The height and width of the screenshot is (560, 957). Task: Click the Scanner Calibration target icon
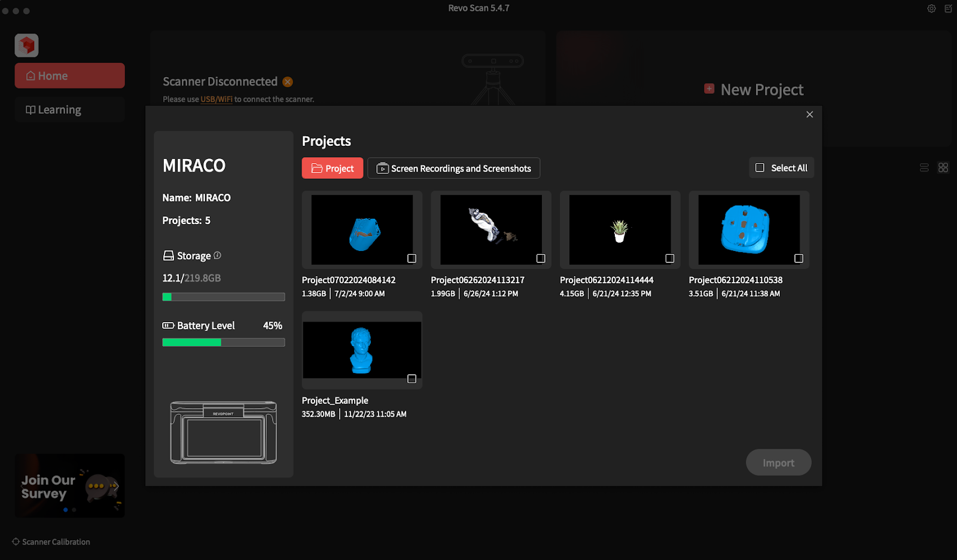click(x=16, y=542)
